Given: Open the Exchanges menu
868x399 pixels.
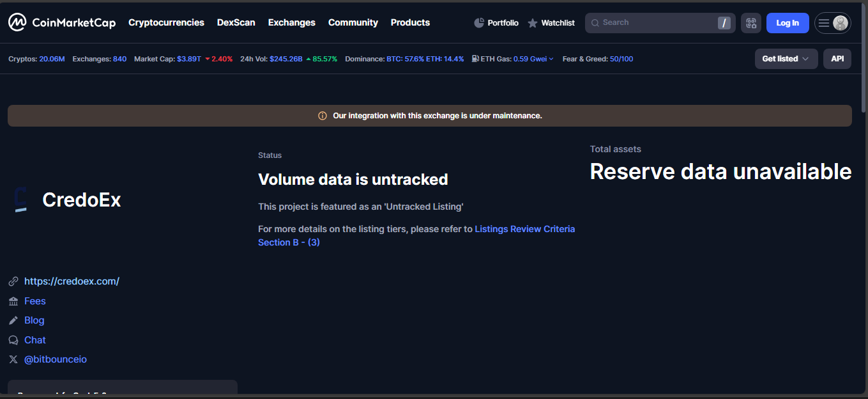Looking at the screenshot, I should (291, 22).
